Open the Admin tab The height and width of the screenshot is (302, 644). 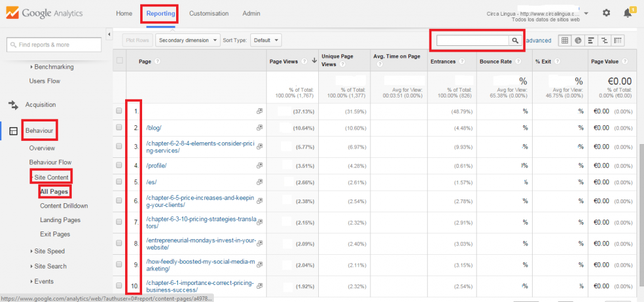251,13
